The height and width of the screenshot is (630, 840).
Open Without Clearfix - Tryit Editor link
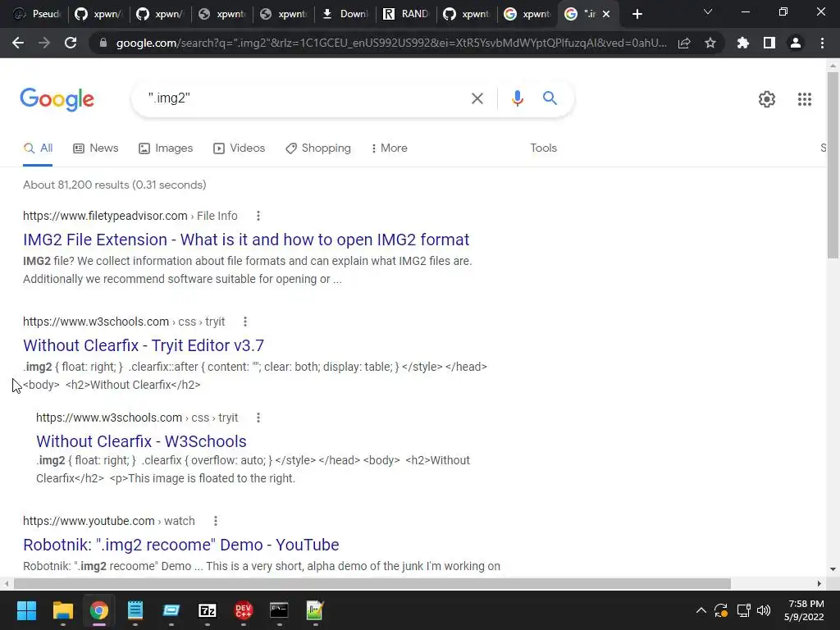tap(144, 345)
